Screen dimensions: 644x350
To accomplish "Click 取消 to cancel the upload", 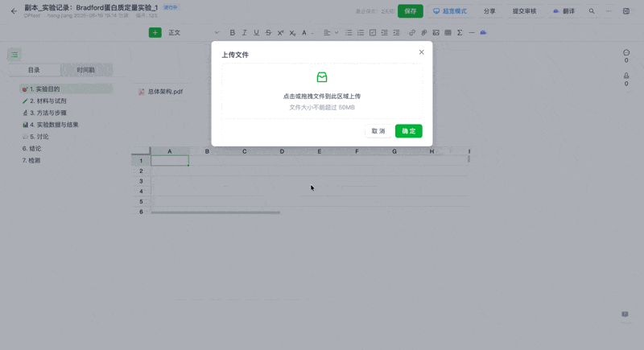I will (x=378, y=131).
